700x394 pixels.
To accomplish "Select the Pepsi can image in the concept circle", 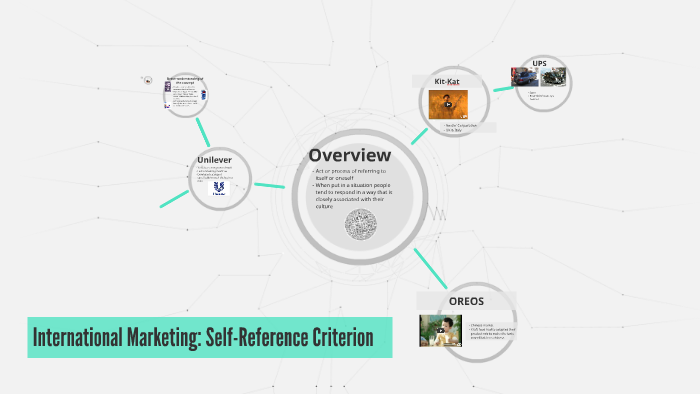I will [204, 95].
